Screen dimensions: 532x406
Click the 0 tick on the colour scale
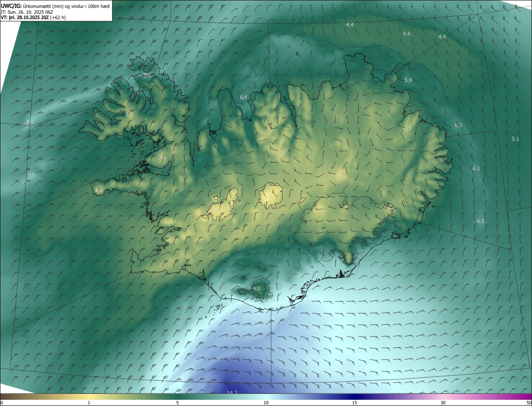(x=2, y=403)
